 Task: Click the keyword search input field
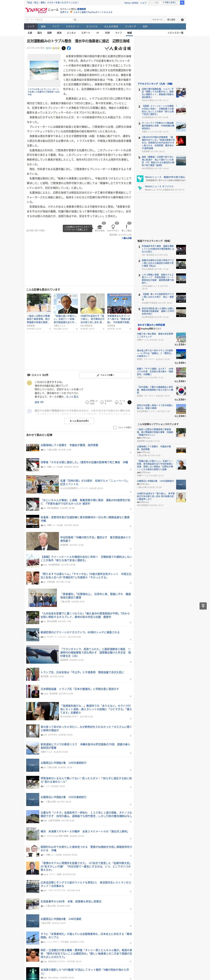(x=49, y=20)
